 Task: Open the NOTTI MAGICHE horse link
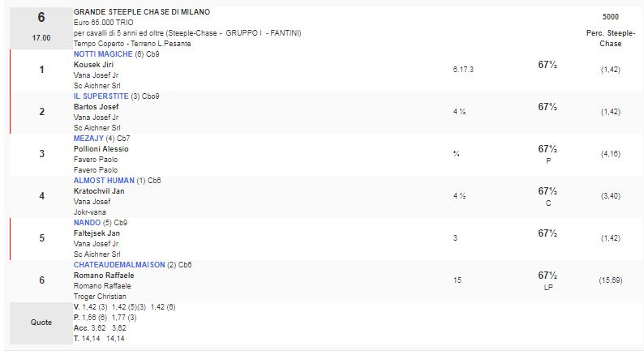(x=103, y=53)
